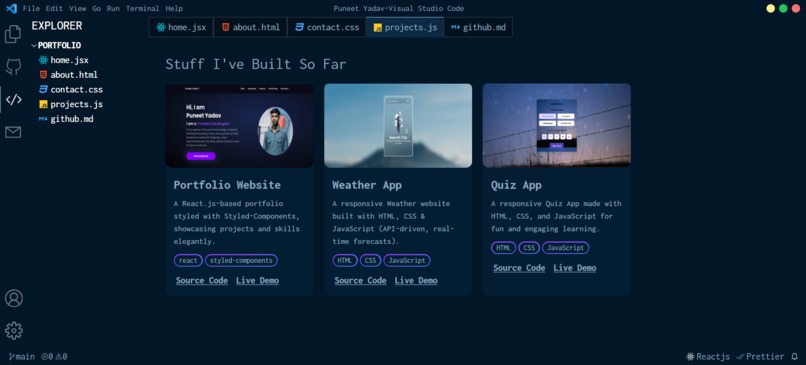Click the styled-components tag
This screenshot has width=806, height=365.
241,261
